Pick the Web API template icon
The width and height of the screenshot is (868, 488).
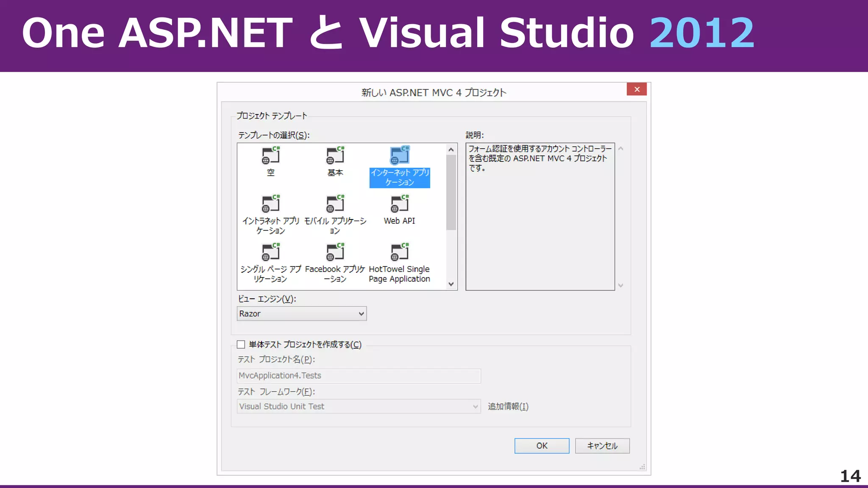click(399, 204)
